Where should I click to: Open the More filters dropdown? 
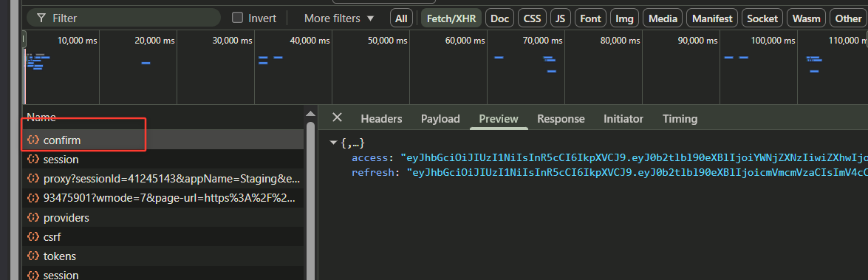pos(339,18)
